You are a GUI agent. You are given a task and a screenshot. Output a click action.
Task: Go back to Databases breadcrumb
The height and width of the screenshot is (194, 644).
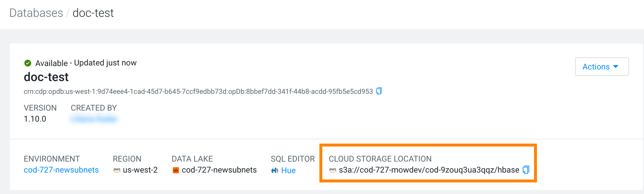pos(36,13)
